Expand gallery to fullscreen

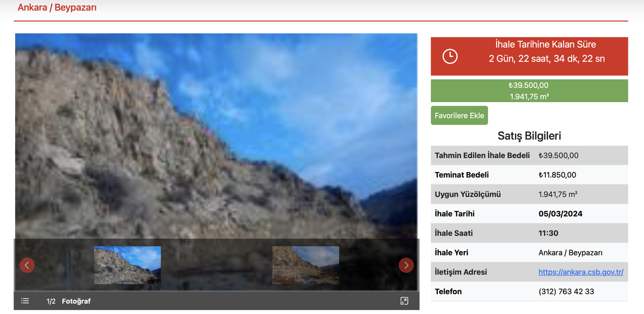pyautogui.click(x=404, y=301)
